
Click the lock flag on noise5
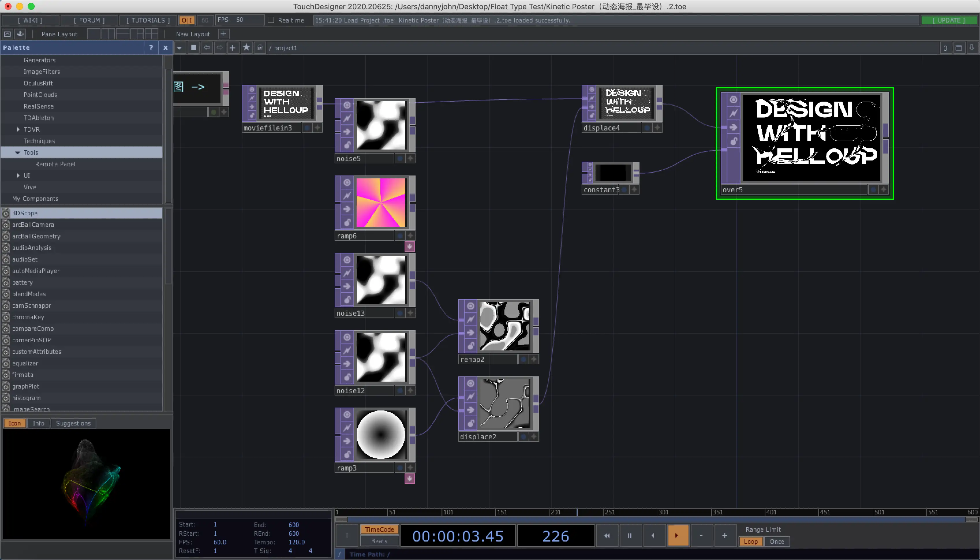(347, 145)
